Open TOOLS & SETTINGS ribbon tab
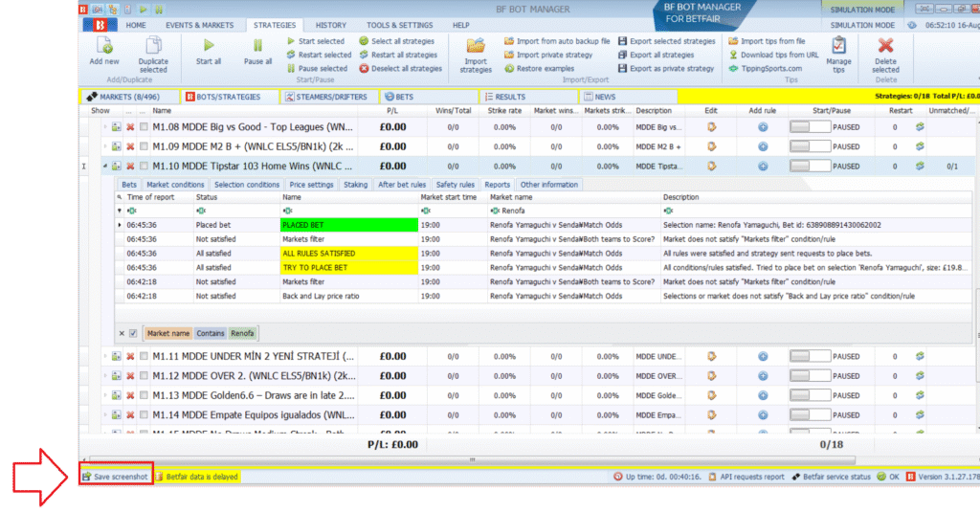The image size is (980, 512). click(x=399, y=26)
